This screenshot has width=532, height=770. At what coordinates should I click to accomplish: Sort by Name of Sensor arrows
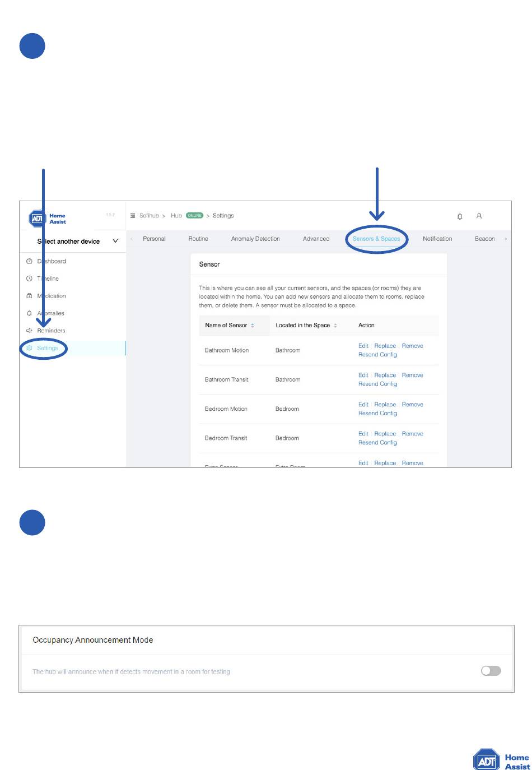pyautogui.click(x=253, y=326)
